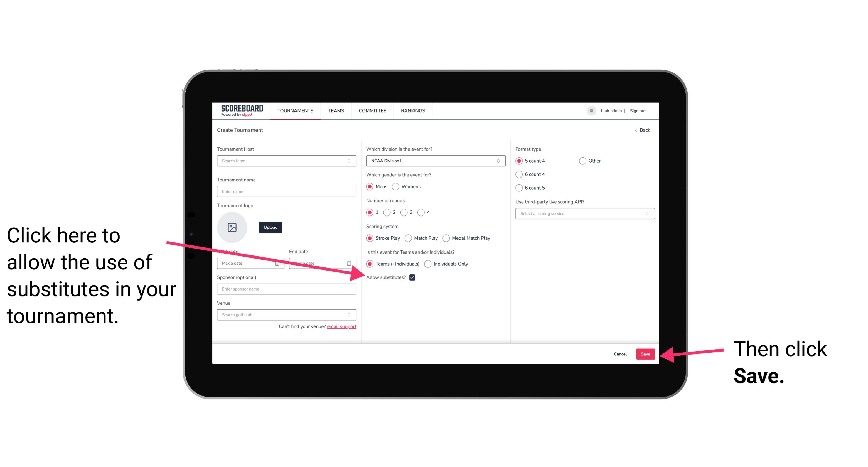Click the Venue search dropdown icon
Screen dimensions: 868x467
[x=351, y=315]
